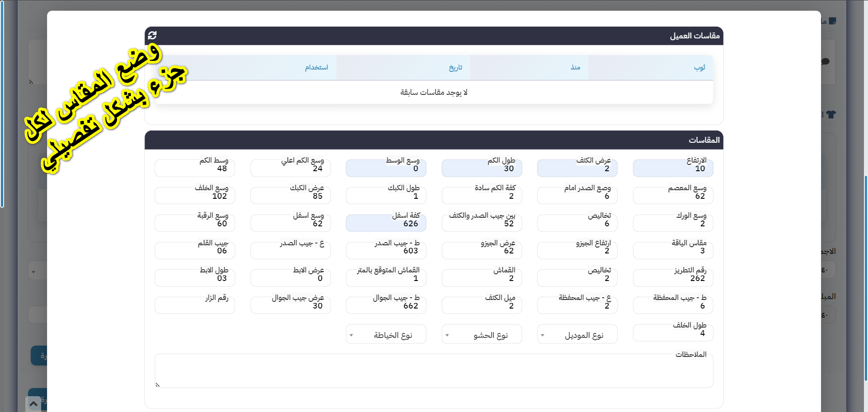Click the عرض الكتف field
The height and width of the screenshot is (412, 868).
coord(577,168)
